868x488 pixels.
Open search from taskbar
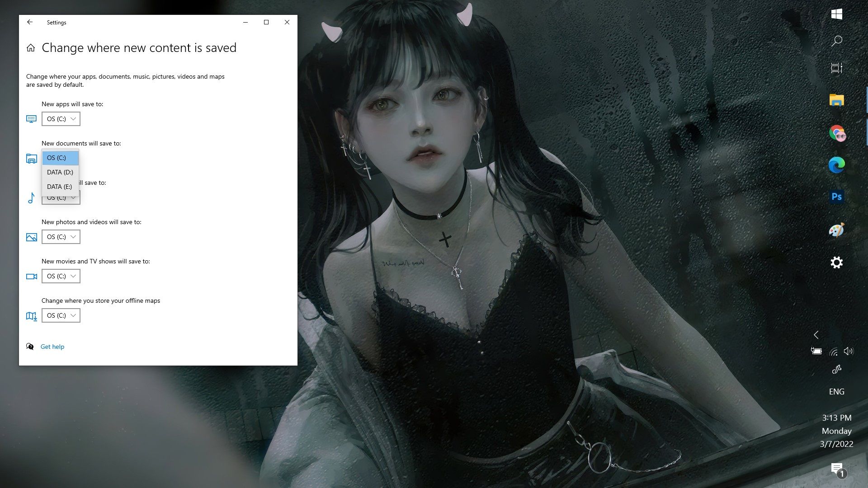pos(837,40)
